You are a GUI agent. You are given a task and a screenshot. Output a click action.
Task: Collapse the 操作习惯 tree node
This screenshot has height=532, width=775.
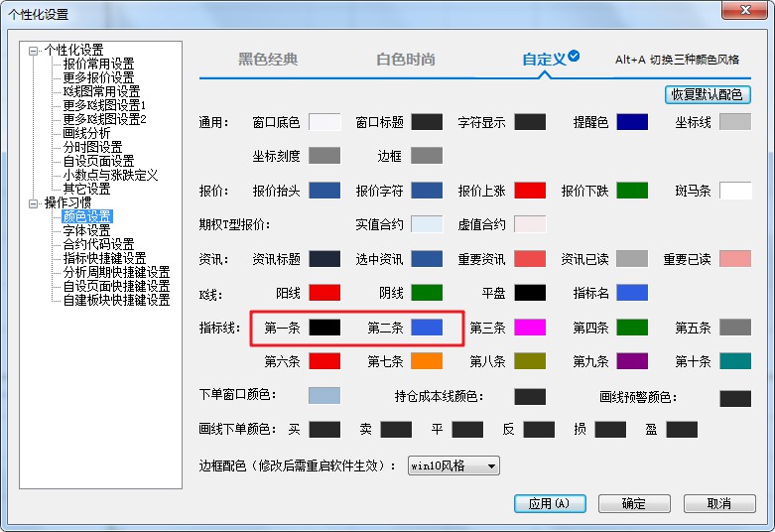[34, 203]
